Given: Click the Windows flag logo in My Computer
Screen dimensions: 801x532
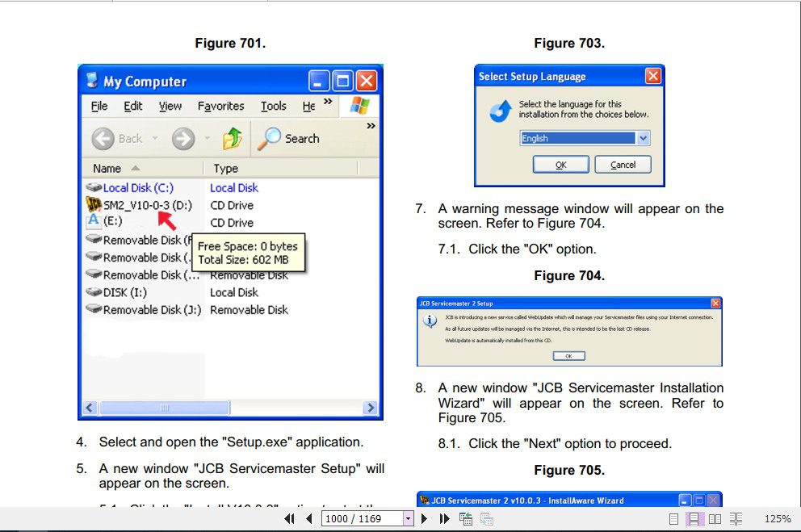Looking at the screenshot, I should click(359, 106).
